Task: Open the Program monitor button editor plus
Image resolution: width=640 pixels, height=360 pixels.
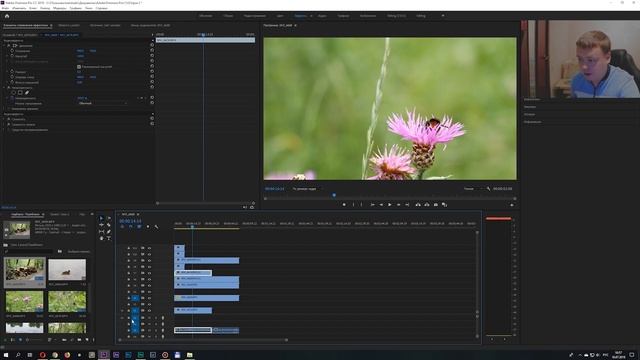Action: point(512,205)
